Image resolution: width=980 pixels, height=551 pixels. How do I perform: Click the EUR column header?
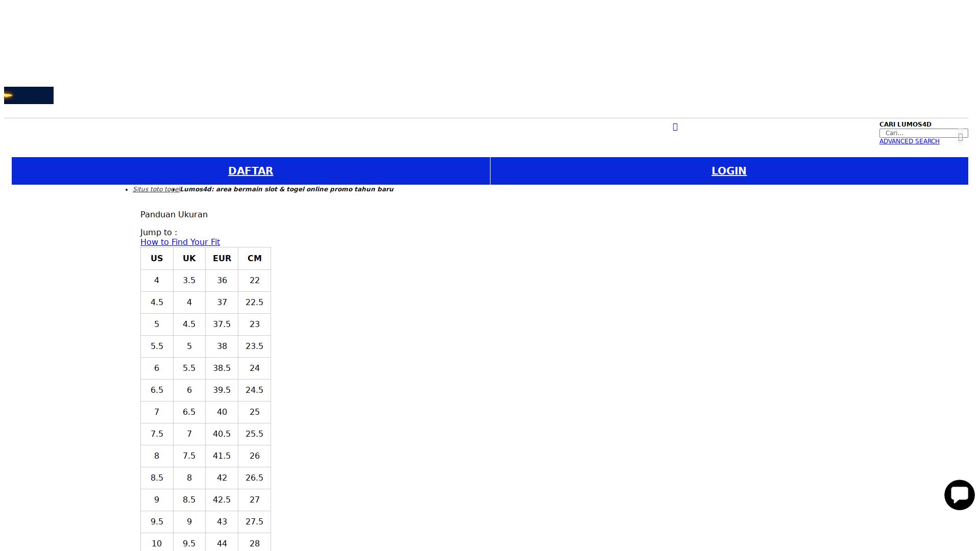click(x=222, y=258)
